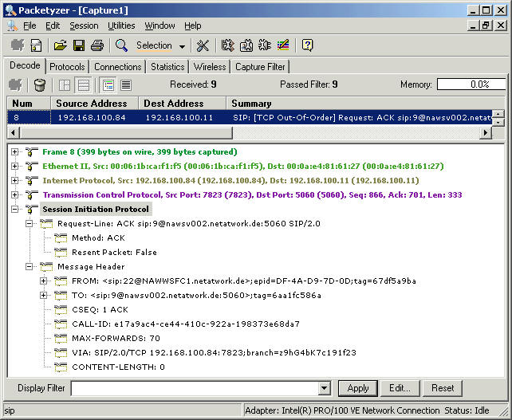This screenshot has width=512, height=420.
Task: Open the Window menu
Action: point(160,26)
